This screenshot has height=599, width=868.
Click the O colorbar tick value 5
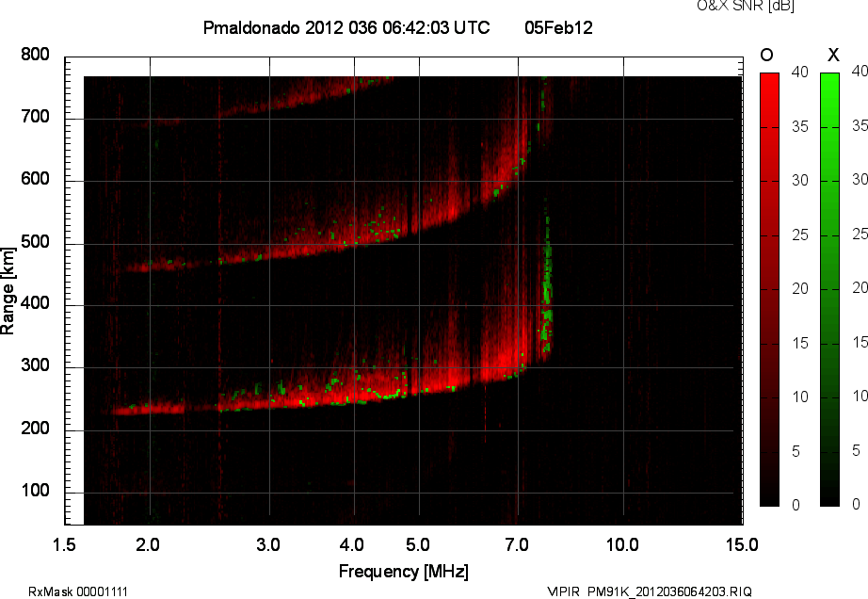(796, 452)
